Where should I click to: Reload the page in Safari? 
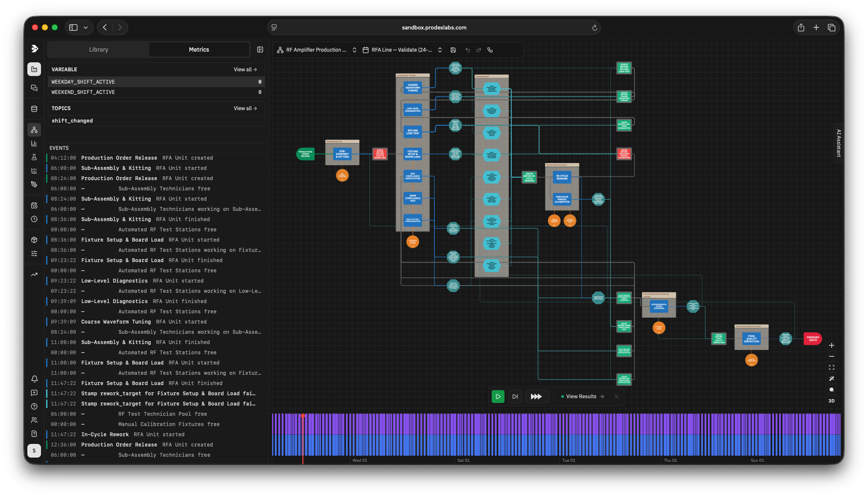[594, 27]
